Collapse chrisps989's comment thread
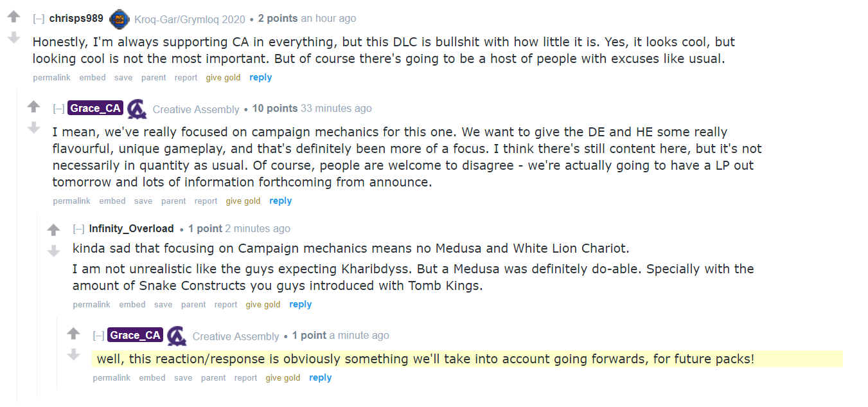Image resolution: width=868 pixels, height=407 pixels. 39,19
